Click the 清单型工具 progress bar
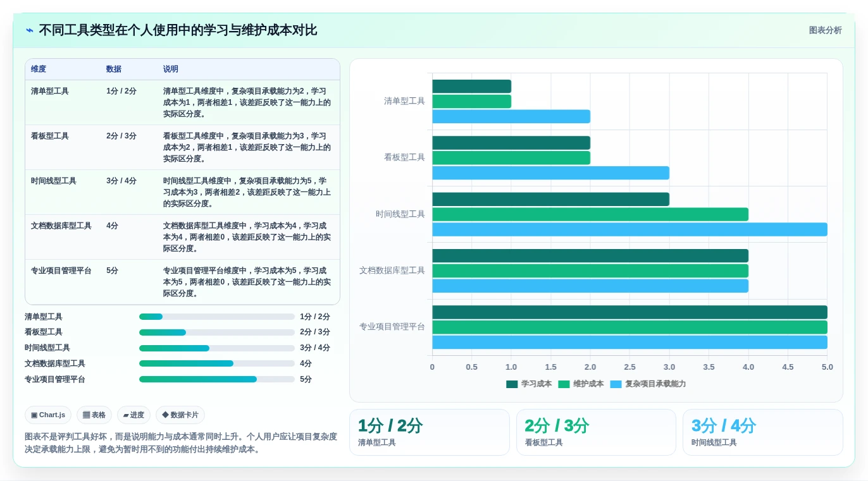Screen dimensions: 868x481 [217, 317]
